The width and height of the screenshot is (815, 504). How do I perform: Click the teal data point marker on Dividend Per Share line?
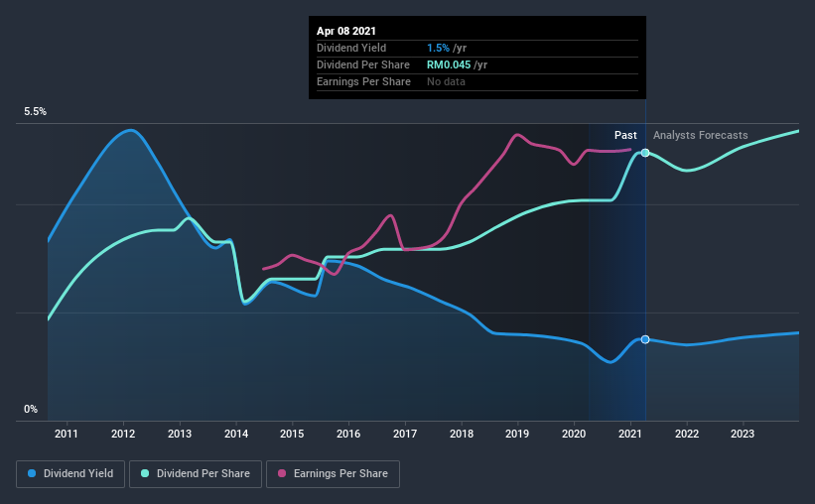point(645,153)
